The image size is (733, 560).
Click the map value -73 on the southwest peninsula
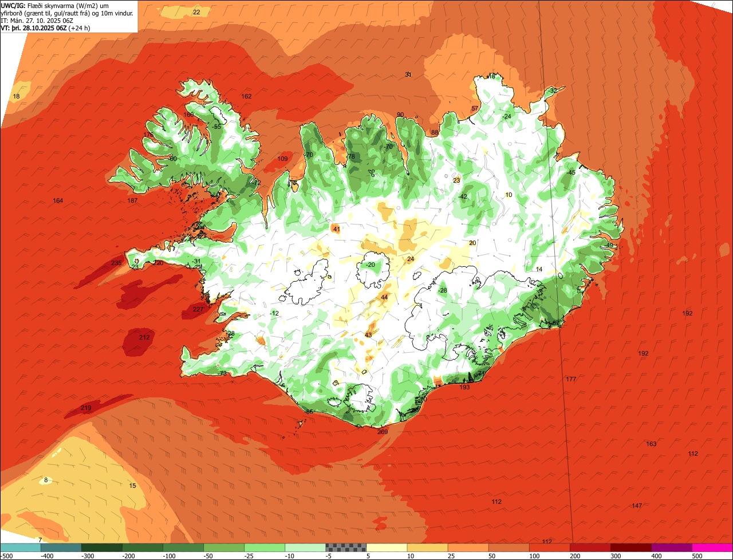click(222, 373)
